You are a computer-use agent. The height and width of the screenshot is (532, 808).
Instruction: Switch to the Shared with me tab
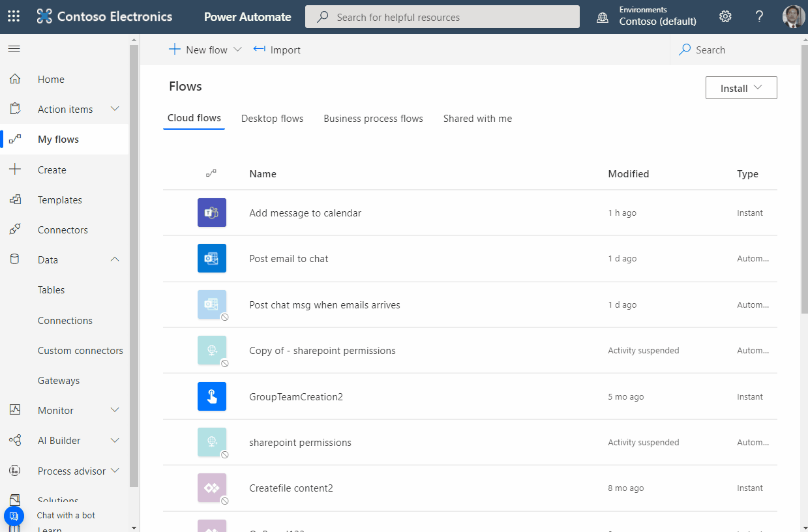(478, 118)
